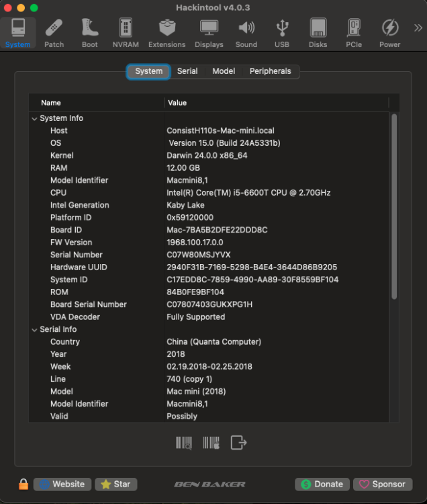Open the Power toolbar section
The width and height of the screenshot is (427, 504).
[390, 34]
